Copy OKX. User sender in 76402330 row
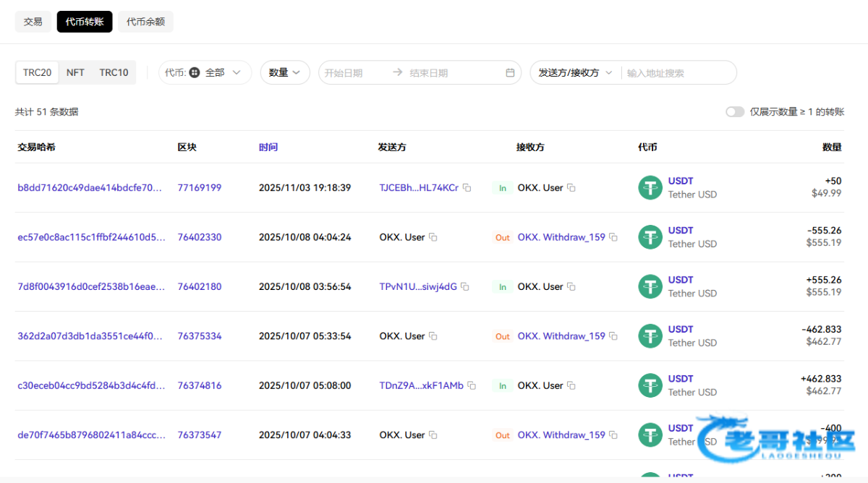 point(433,237)
